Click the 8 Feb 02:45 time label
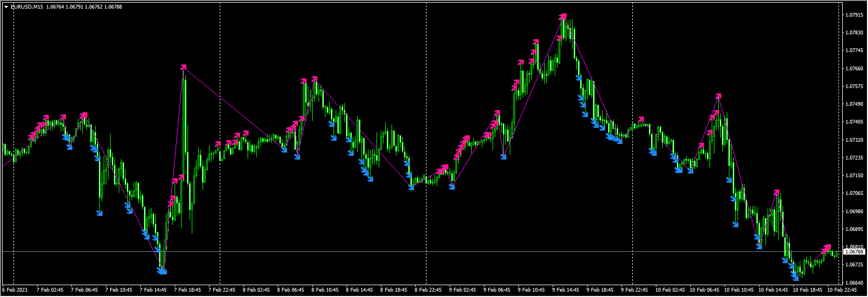Viewport: 868px width, 297px height. coord(256,290)
